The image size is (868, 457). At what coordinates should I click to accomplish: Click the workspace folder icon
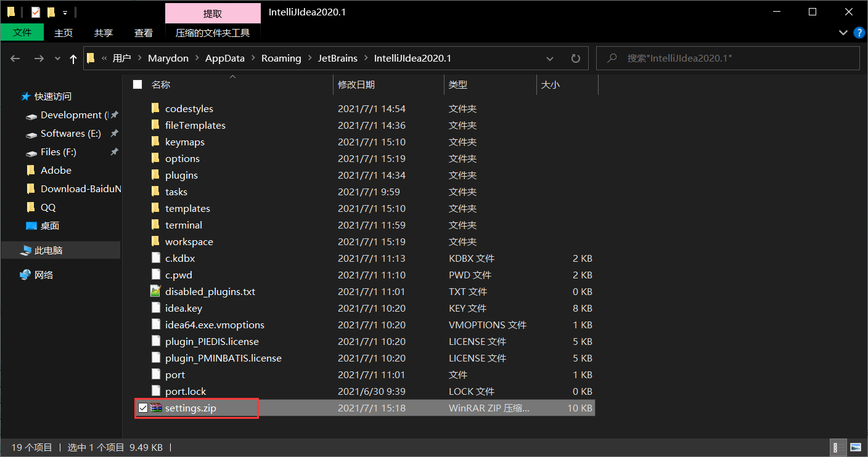pos(155,241)
